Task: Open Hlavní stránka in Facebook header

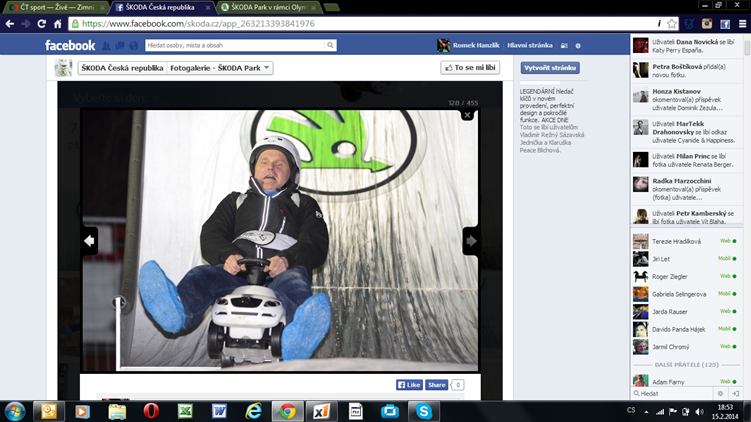Action: tap(530, 46)
